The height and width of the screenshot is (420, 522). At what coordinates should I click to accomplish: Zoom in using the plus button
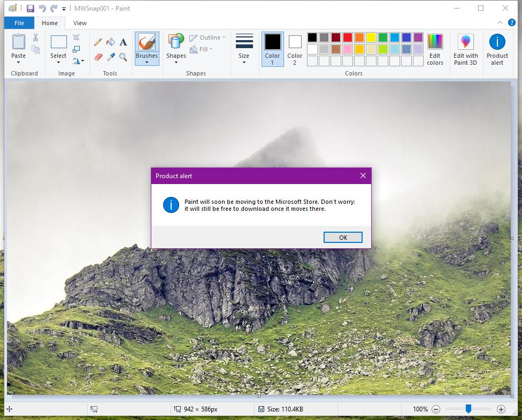[x=501, y=409]
